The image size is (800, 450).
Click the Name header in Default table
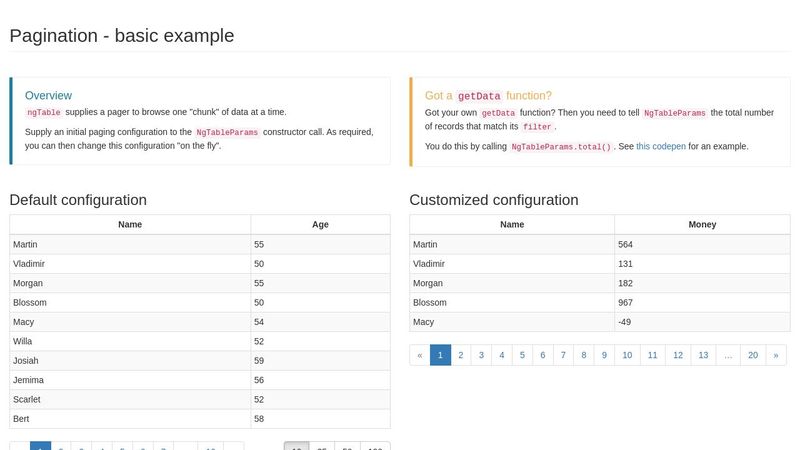tap(130, 224)
